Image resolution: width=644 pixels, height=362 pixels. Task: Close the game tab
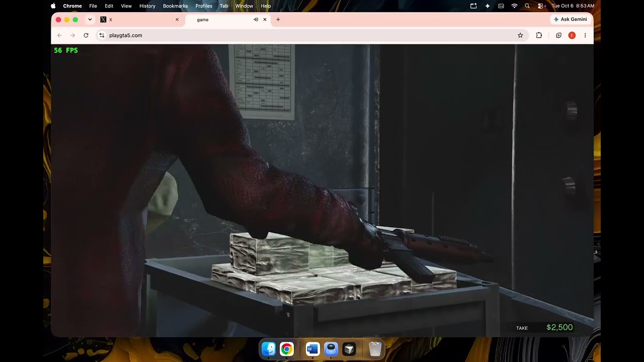click(x=265, y=20)
